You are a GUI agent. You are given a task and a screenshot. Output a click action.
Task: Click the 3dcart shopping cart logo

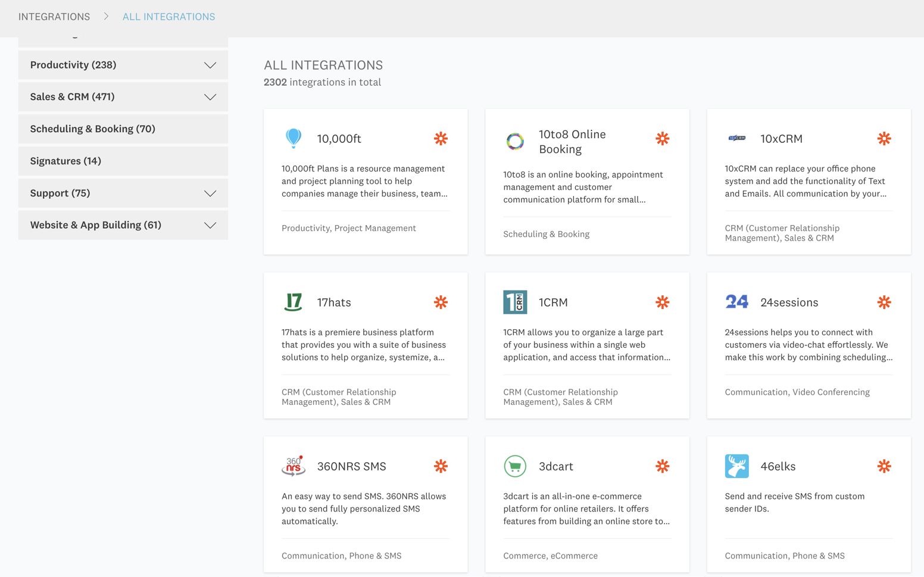515,466
